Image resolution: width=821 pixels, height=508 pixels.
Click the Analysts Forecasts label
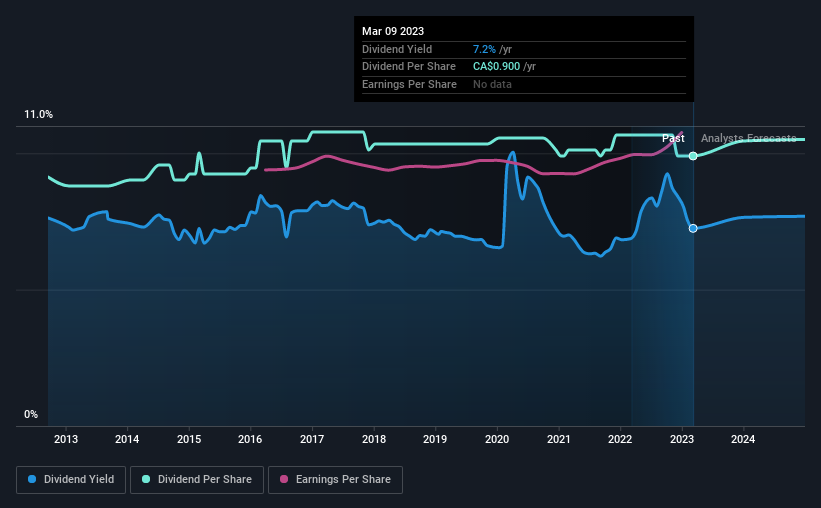pos(748,138)
